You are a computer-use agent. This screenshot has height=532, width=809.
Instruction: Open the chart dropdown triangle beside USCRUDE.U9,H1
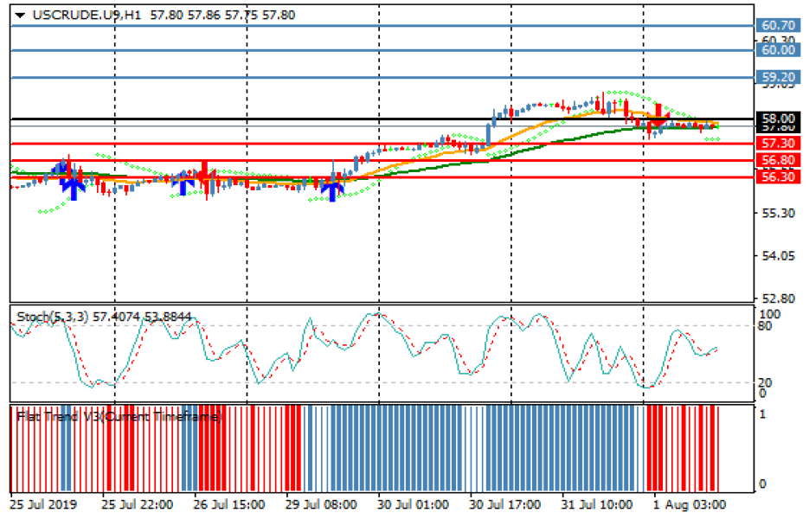(20, 16)
